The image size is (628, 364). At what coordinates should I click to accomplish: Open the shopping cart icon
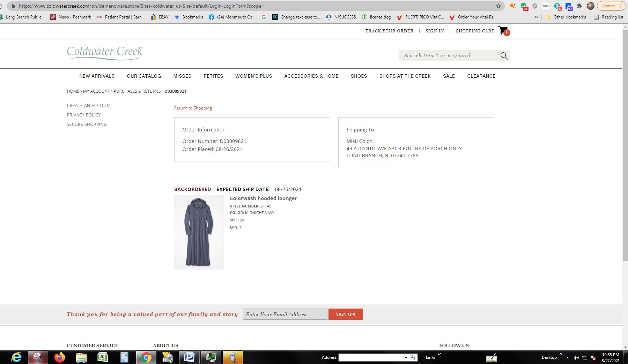coord(502,31)
